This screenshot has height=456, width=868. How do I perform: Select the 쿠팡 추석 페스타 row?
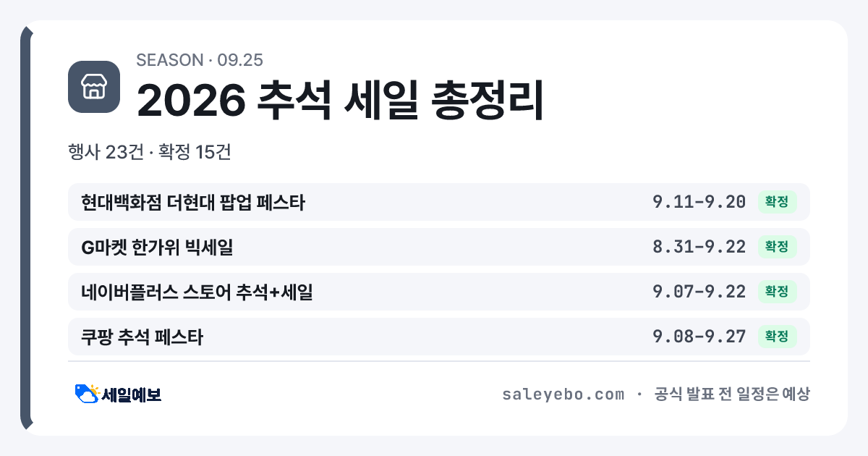click(439, 337)
